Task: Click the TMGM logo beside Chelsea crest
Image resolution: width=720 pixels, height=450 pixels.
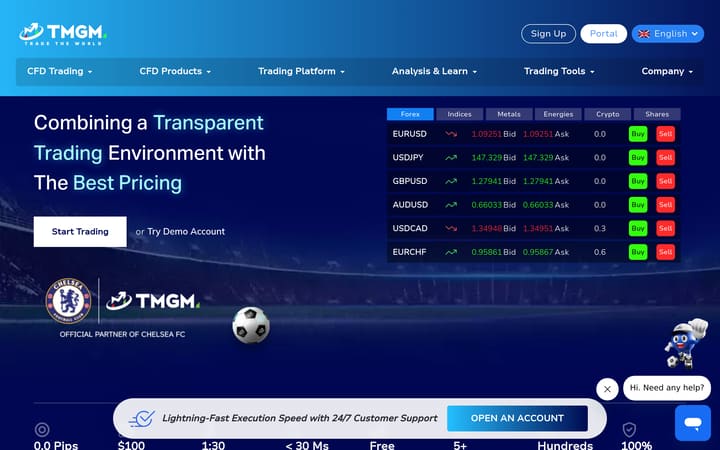Action: click(153, 301)
